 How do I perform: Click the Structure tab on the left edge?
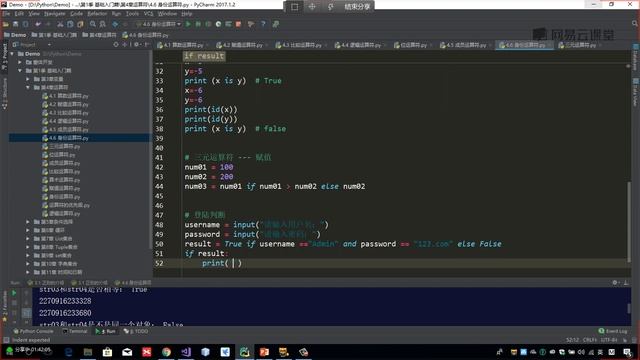[4, 94]
